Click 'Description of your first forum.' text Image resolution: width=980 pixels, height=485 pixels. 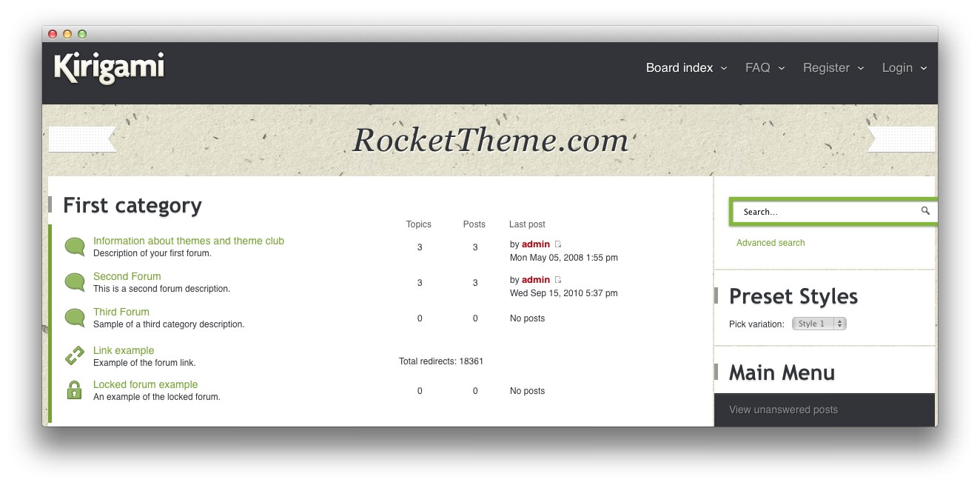pos(152,253)
